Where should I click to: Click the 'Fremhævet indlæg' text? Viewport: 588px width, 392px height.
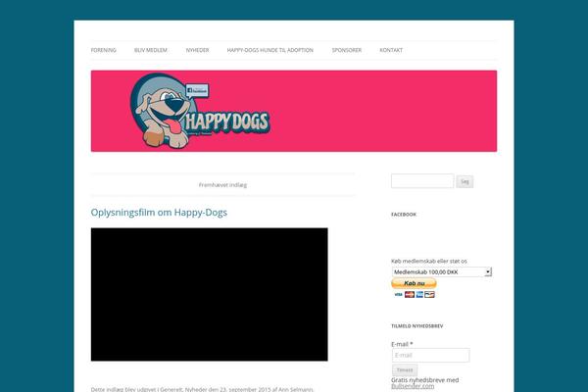222,185
